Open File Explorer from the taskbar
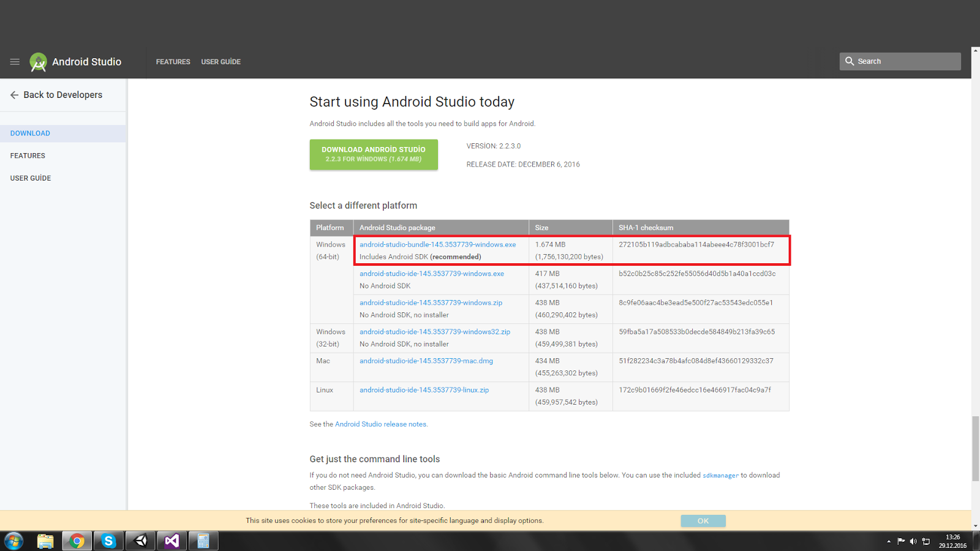Viewport: 980px width, 551px height. 45,541
